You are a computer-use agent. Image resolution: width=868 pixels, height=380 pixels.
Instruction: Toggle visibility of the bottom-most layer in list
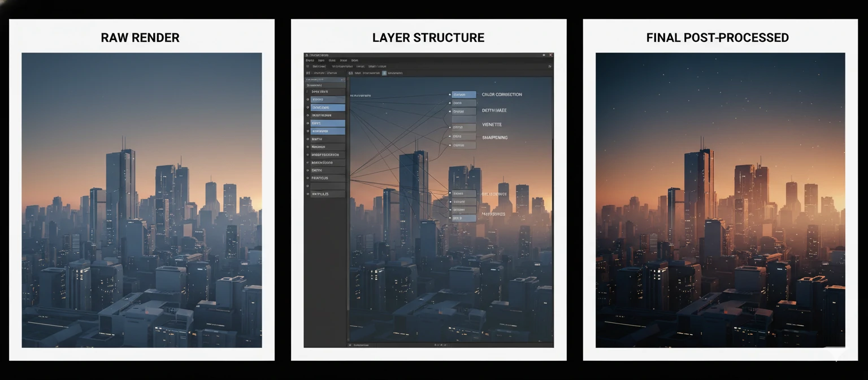coord(308,194)
